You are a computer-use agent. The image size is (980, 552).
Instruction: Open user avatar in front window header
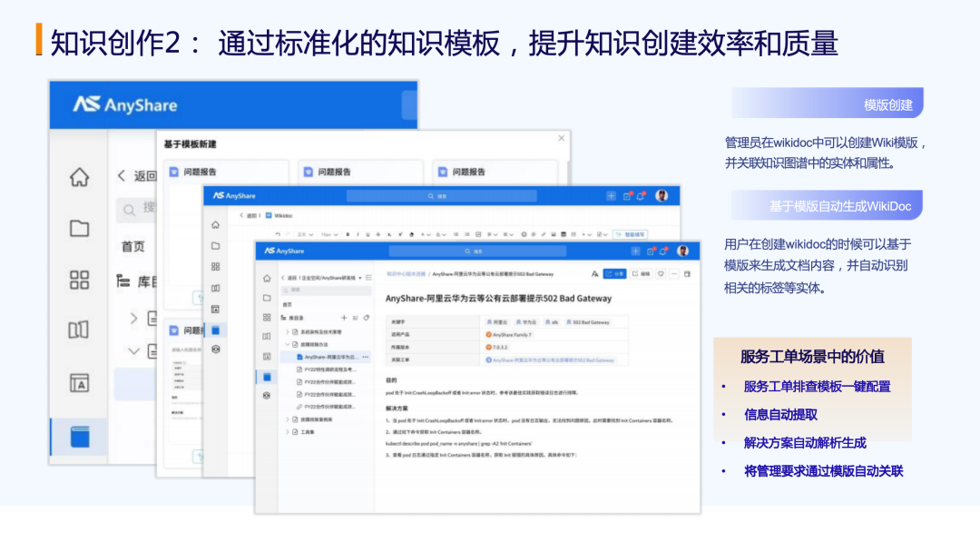pos(683,251)
